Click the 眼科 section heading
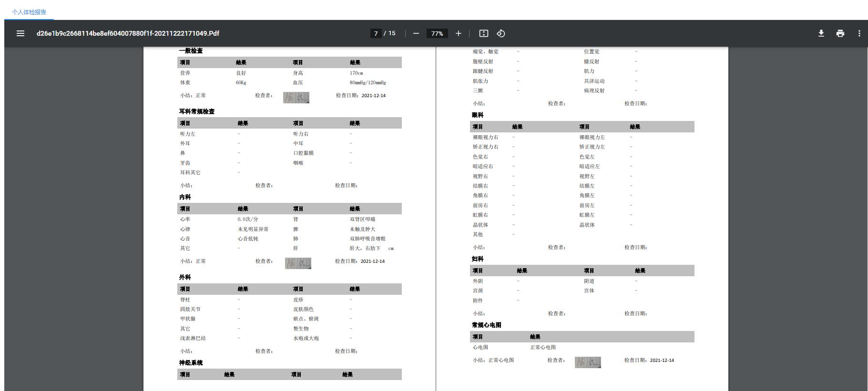This screenshot has height=391, width=868. pyautogui.click(x=478, y=115)
